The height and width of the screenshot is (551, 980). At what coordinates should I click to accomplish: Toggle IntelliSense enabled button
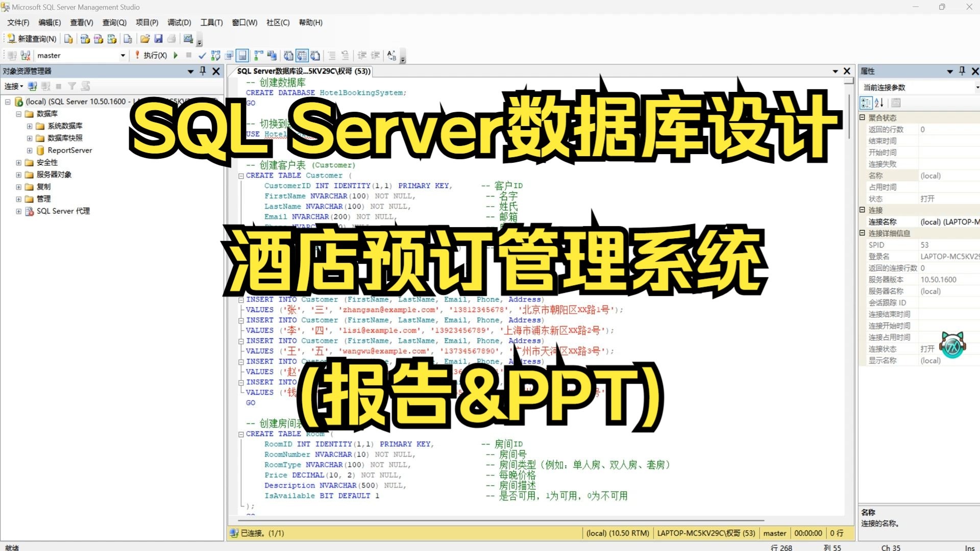242,55
